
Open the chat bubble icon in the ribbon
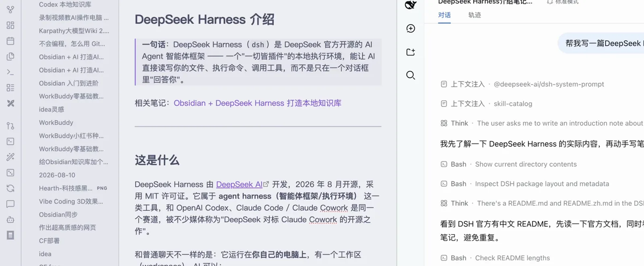(10, 204)
